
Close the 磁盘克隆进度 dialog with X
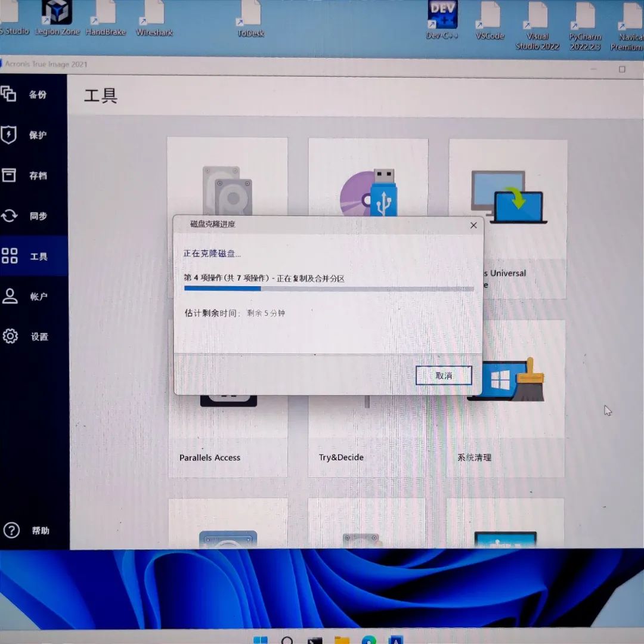click(473, 225)
